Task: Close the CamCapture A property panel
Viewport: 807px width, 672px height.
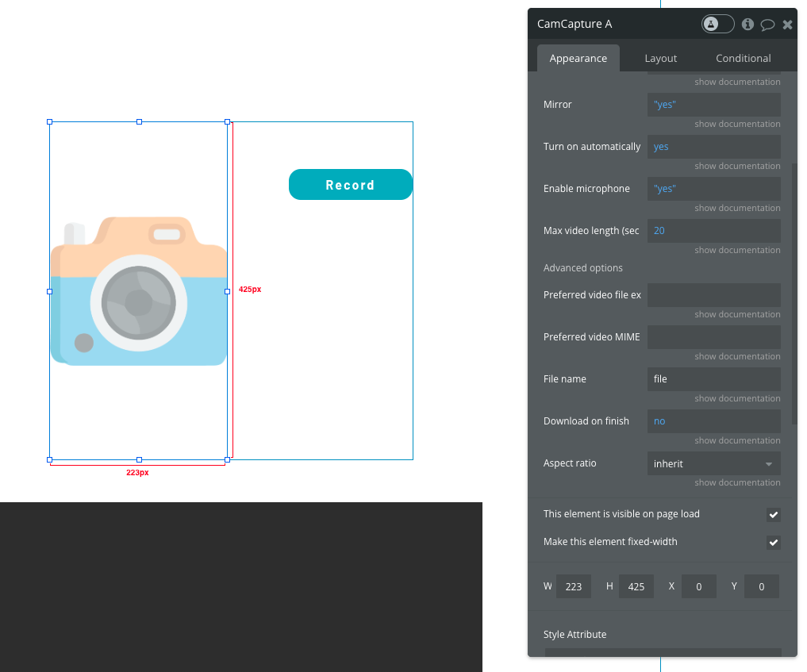Action: [787, 24]
